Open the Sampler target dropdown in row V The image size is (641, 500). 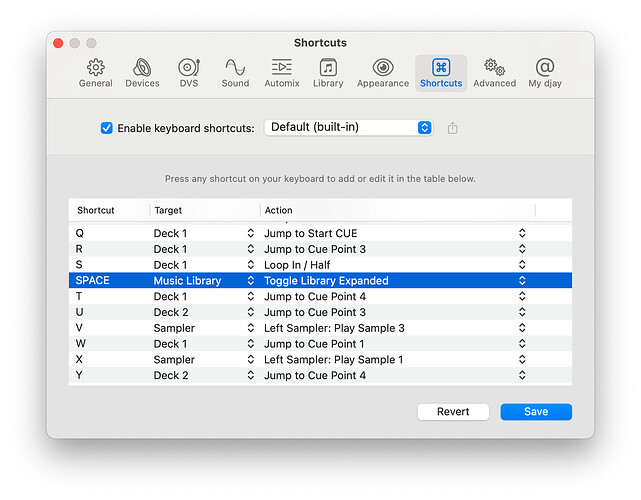pos(250,328)
